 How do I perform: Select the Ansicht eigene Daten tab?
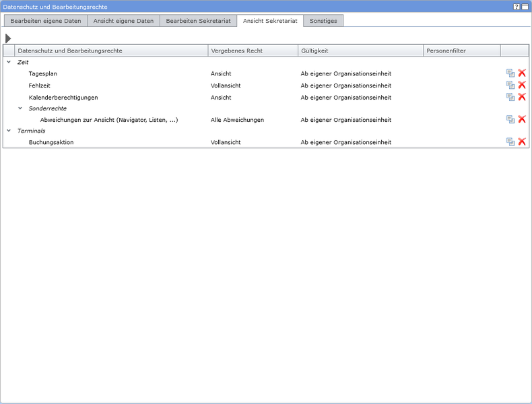123,21
